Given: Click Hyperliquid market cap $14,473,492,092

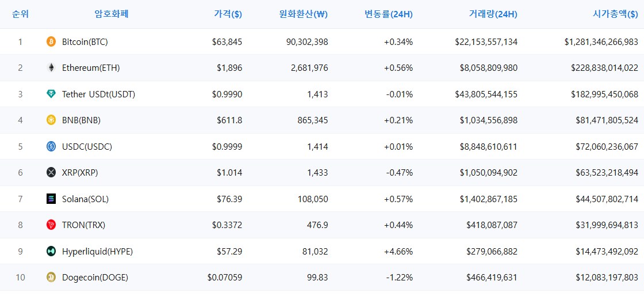Looking at the screenshot, I should click(607, 251).
